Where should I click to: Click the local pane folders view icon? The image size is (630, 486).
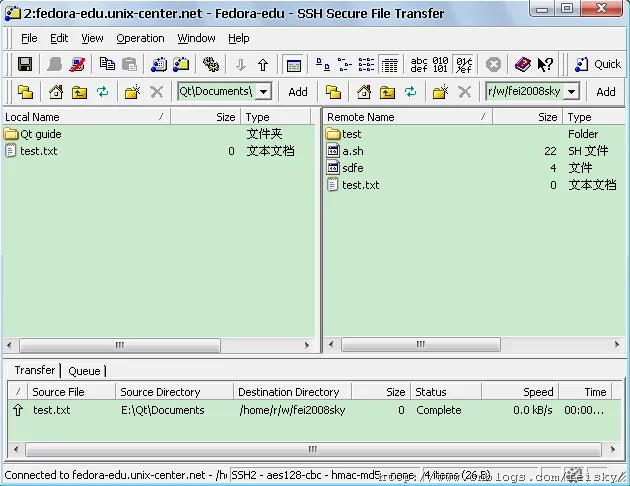pos(25,92)
